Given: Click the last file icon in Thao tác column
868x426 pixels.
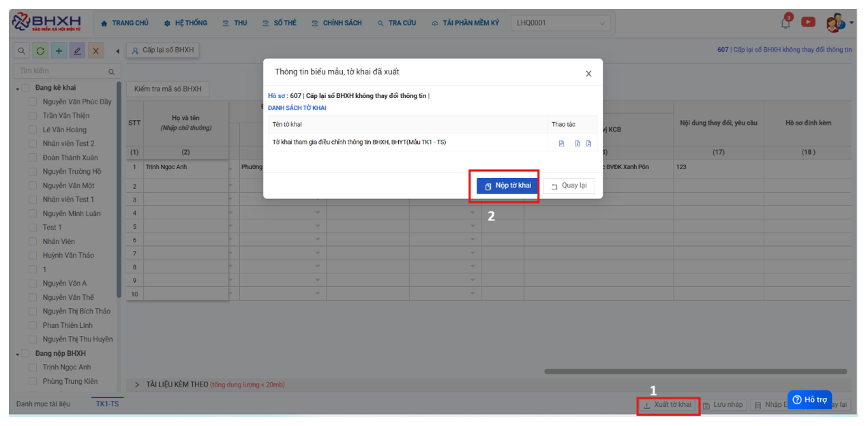Looking at the screenshot, I should point(588,143).
